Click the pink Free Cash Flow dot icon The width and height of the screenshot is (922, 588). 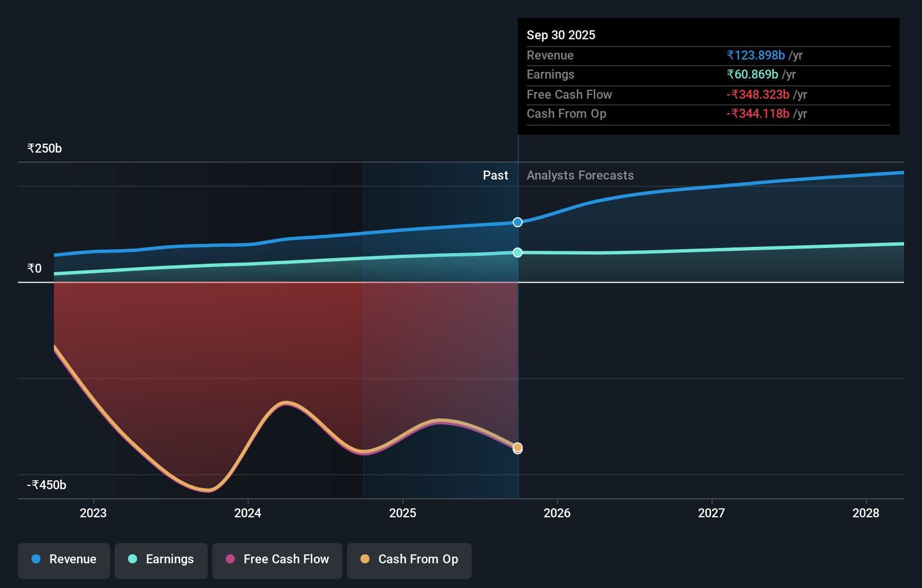click(230, 559)
